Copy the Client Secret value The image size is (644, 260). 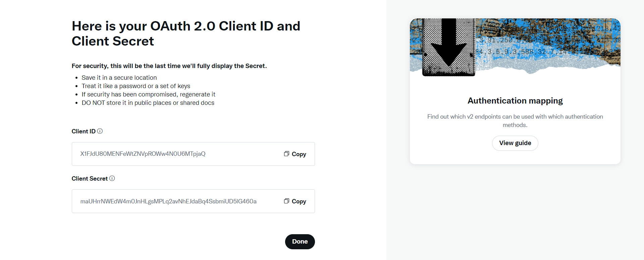[295, 201]
